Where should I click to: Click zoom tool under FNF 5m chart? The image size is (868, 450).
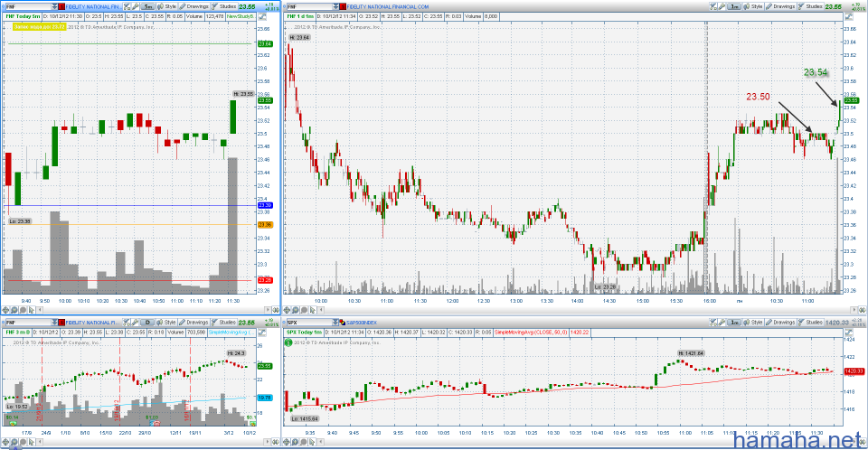point(14,310)
